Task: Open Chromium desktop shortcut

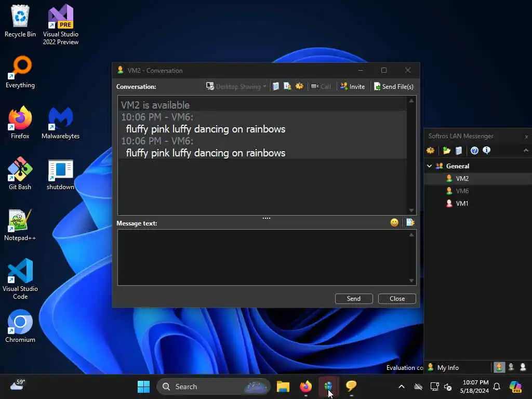Action: pos(20,326)
